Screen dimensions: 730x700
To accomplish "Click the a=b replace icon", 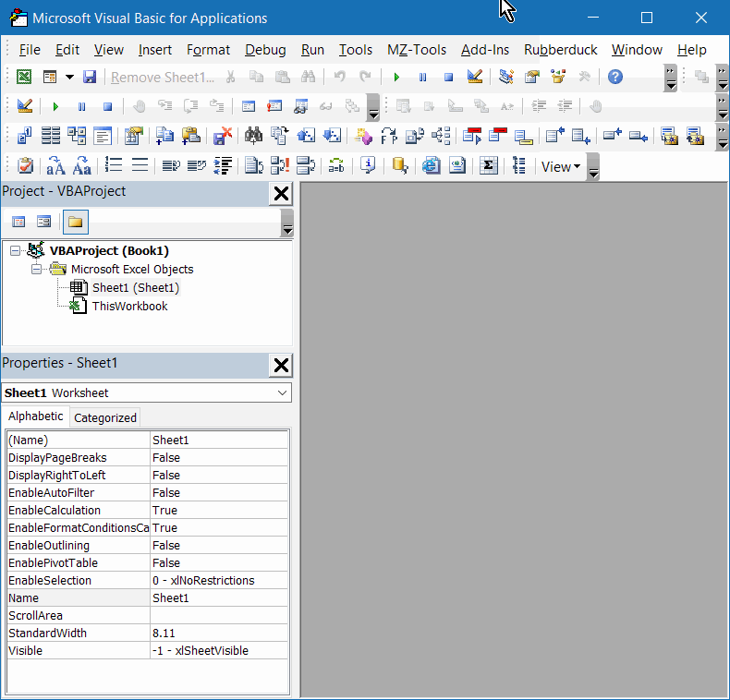I will (x=336, y=165).
